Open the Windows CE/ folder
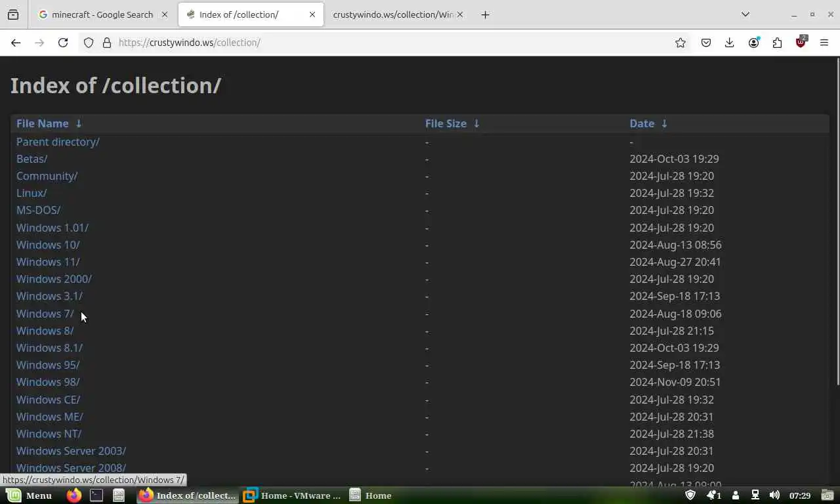840x504 pixels. point(48,400)
